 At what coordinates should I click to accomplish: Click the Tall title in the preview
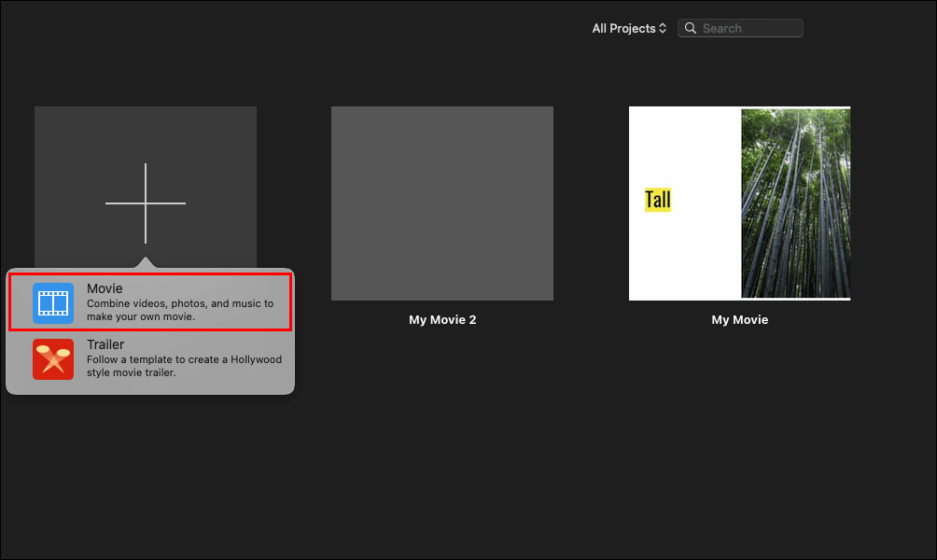tap(656, 199)
